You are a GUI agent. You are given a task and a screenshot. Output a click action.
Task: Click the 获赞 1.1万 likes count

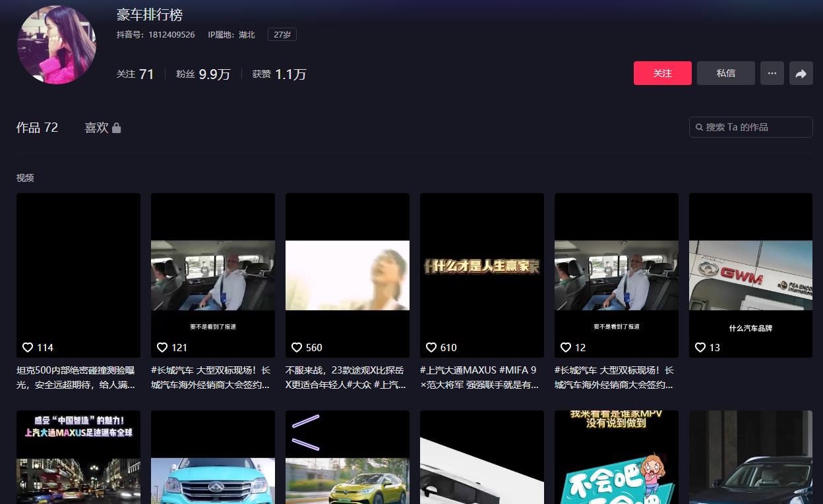280,74
